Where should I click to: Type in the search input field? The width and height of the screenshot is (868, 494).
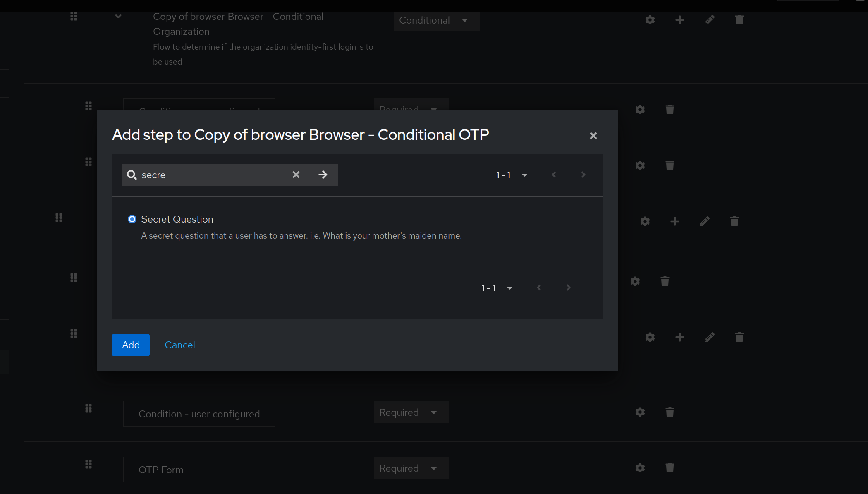point(212,175)
